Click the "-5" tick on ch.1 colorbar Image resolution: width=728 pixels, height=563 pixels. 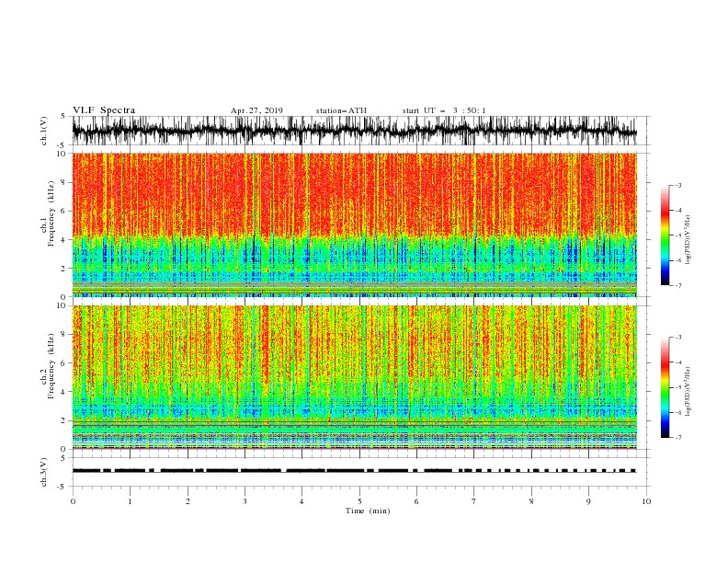(678, 236)
